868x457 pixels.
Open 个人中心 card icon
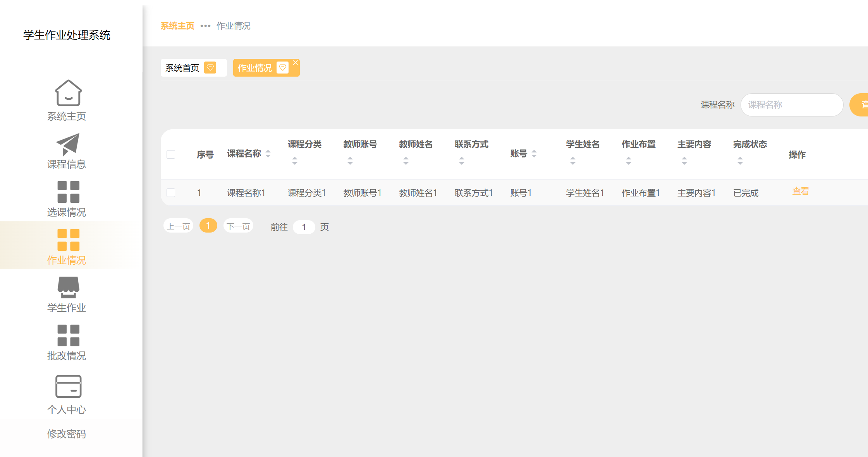click(68, 386)
